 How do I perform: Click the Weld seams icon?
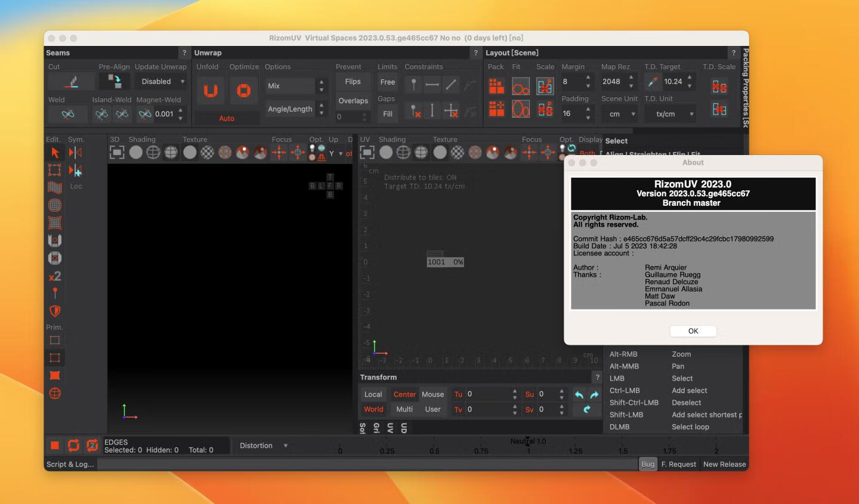(x=68, y=114)
